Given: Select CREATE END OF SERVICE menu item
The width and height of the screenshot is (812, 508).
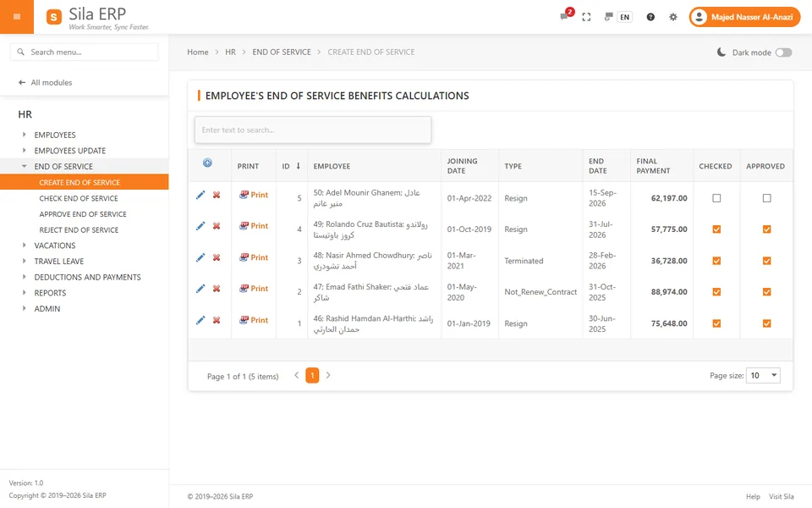Looking at the screenshot, I should (x=85, y=183).
